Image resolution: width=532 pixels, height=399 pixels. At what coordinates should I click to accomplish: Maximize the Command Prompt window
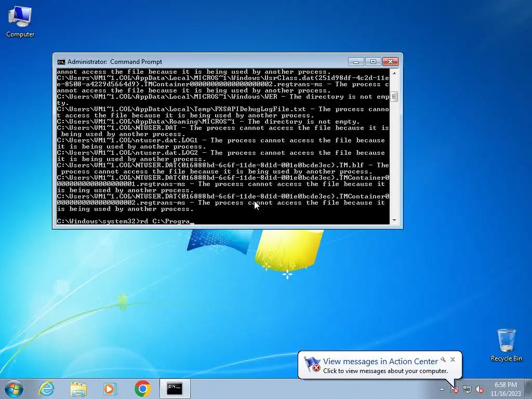click(373, 62)
